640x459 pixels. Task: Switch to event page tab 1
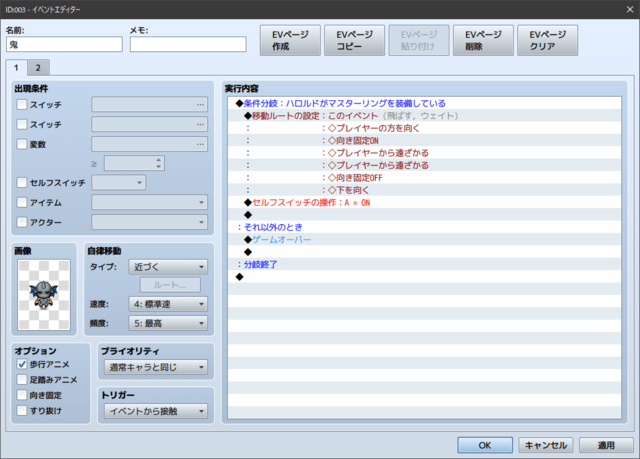[x=16, y=68]
